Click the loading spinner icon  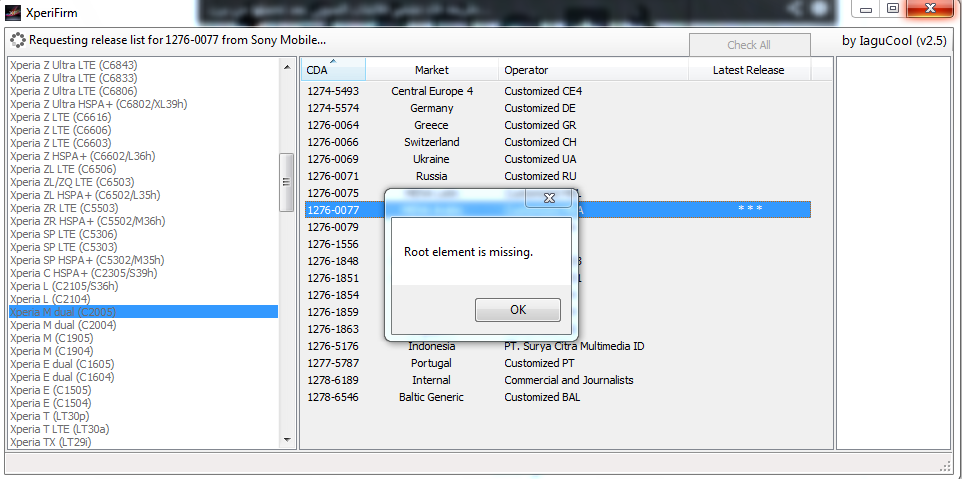coord(18,40)
